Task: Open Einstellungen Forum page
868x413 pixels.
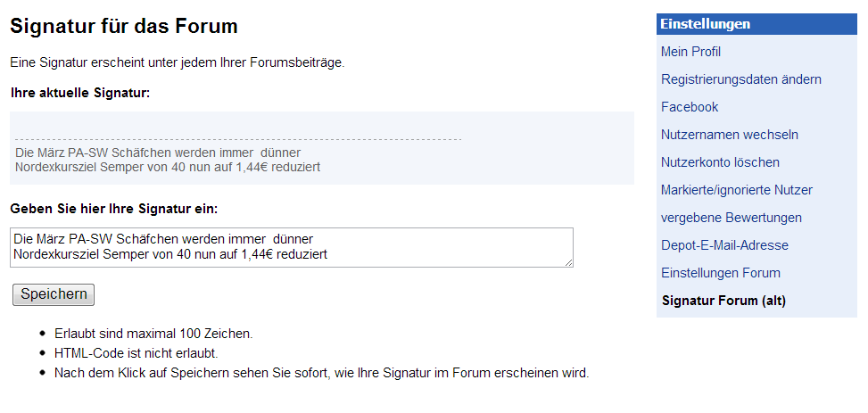Action: coord(720,273)
